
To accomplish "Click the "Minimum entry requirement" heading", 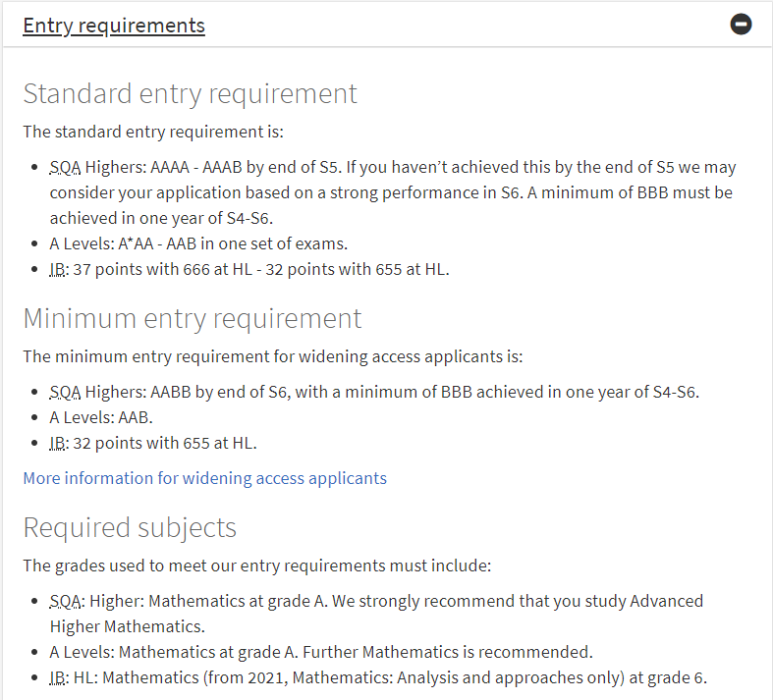I will point(192,319).
